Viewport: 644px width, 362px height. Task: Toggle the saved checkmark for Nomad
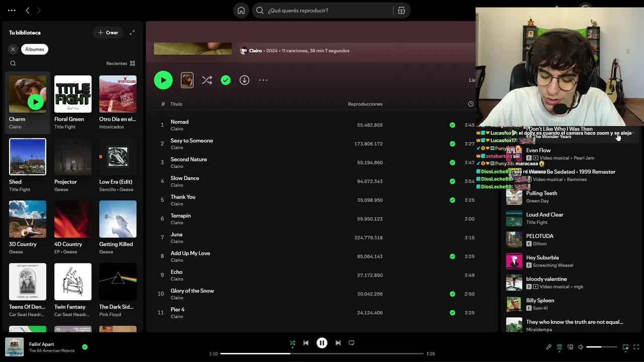pyautogui.click(x=452, y=125)
